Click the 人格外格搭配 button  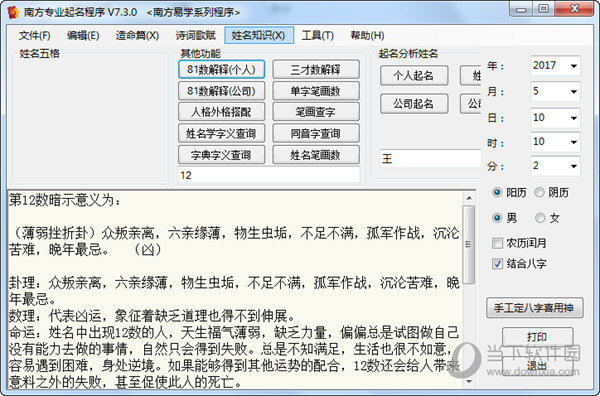pos(222,112)
